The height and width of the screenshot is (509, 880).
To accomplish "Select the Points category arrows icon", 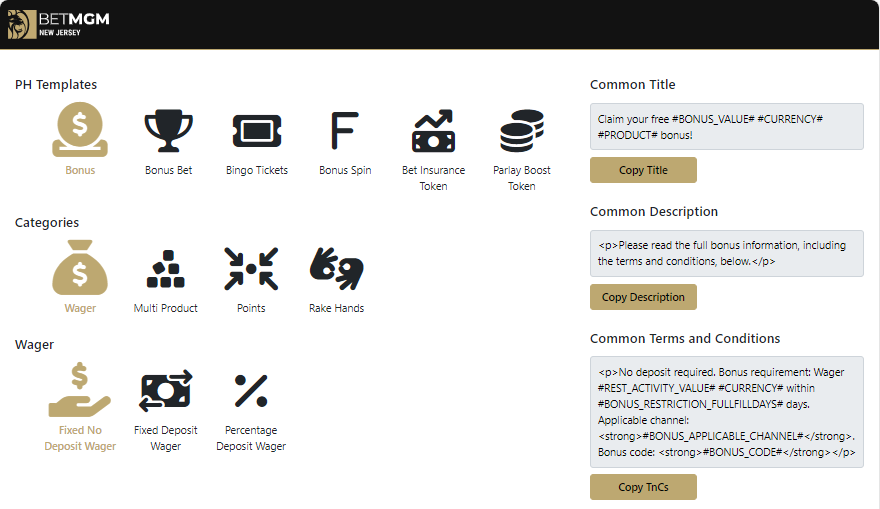I will coord(251,269).
